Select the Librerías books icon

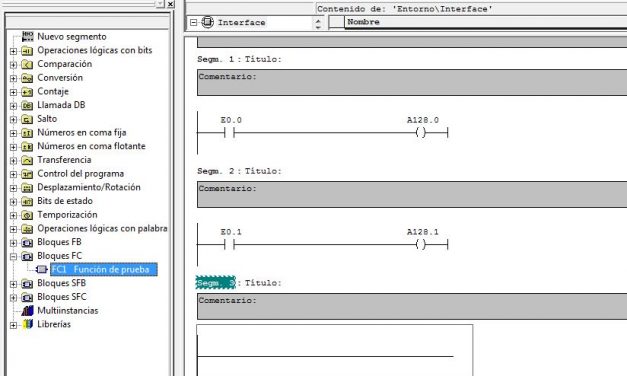pyautogui.click(x=27, y=324)
